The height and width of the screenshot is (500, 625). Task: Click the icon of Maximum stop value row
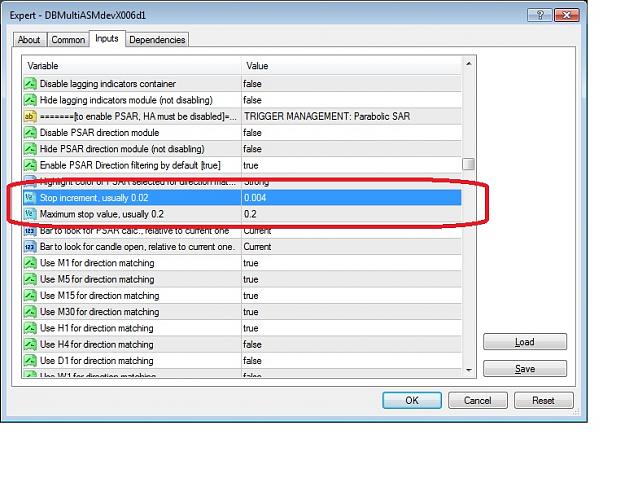(30, 214)
